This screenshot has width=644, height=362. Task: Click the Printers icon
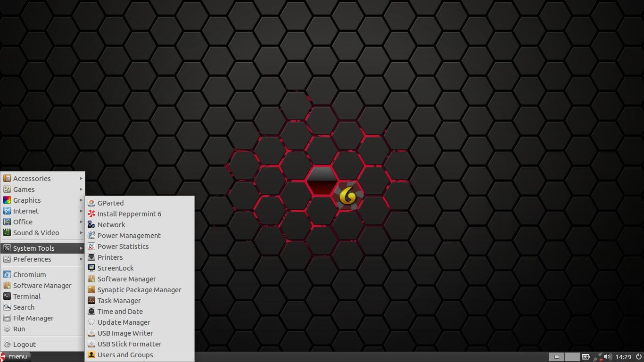tap(91, 257)
